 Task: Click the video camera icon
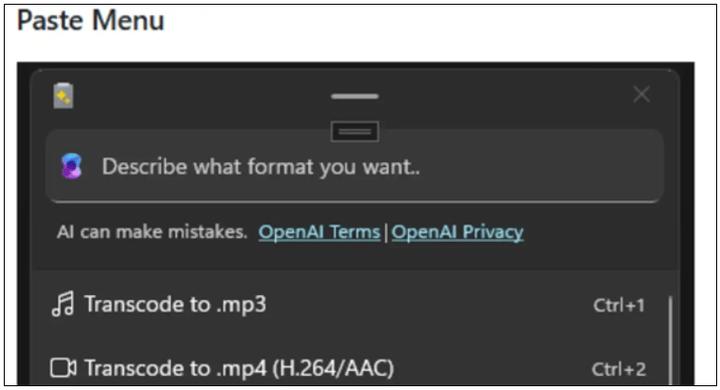pyautogui.click(x=63, y=368)
